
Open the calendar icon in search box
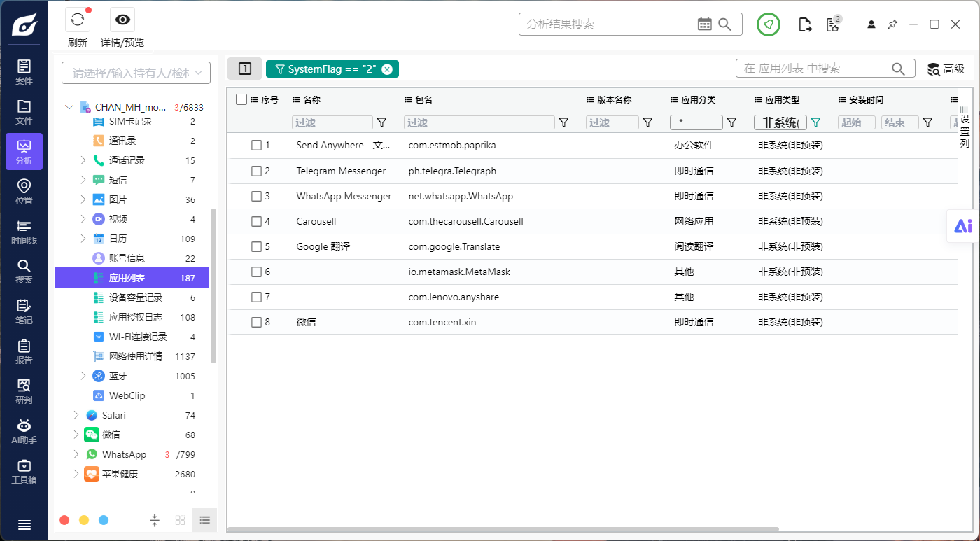click(x=705, y=24)
